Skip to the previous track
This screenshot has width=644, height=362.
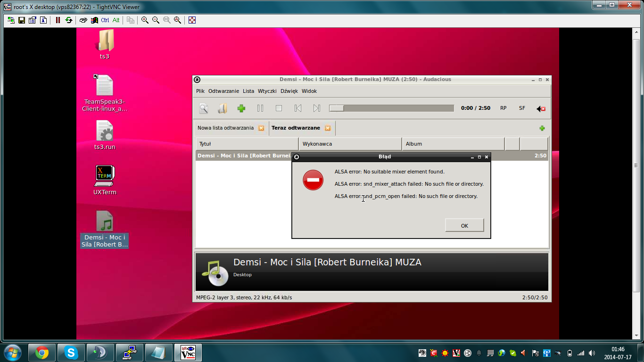298,108
